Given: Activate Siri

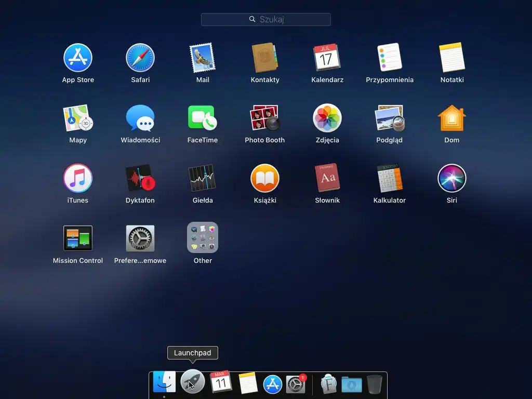Looking at the screenshot, I should pos(452,178).
